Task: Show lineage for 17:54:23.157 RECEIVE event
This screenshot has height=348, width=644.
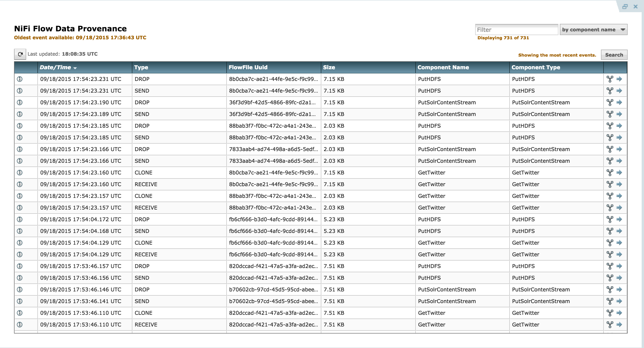Action: [x=610, y=207]
